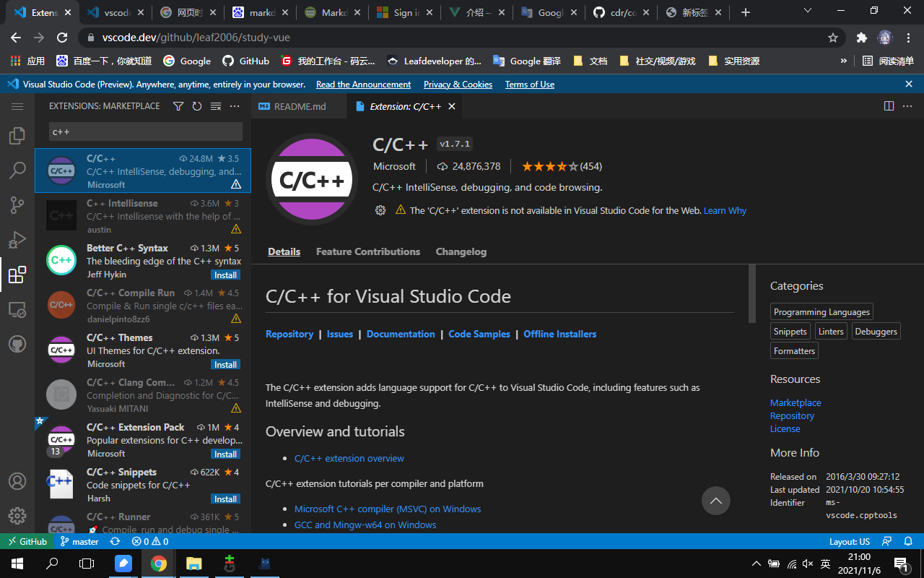Open Run and Debug view
This screenshot has height=578, width=924.
point(17,240)
